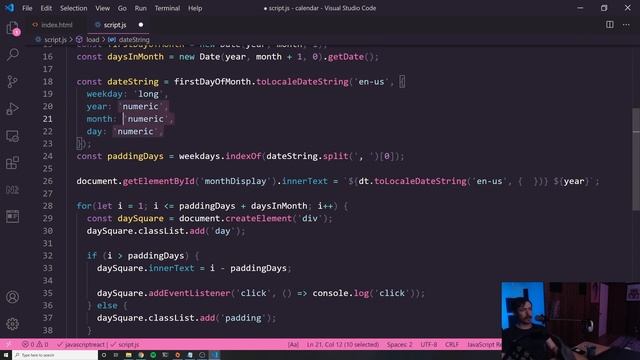
Task: Open the Run and Debug view
Action: tap(13, 109)
